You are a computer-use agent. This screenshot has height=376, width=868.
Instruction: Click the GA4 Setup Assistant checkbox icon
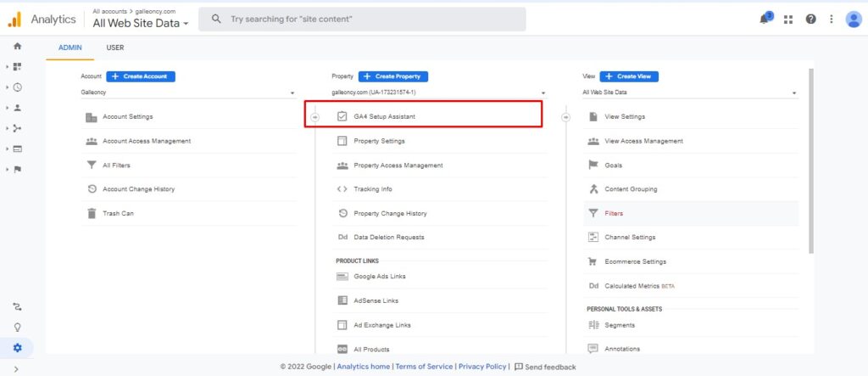[x=342, y=116]
